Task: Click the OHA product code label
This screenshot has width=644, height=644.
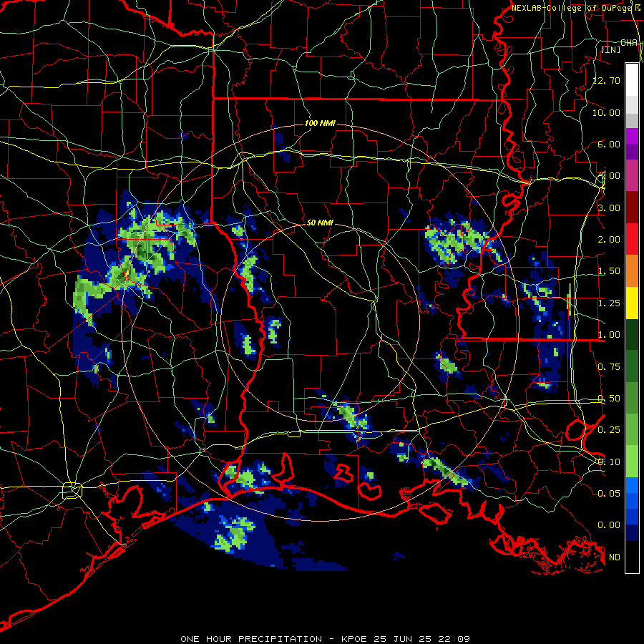Action: pyautogui.click(x=629, y=43)
